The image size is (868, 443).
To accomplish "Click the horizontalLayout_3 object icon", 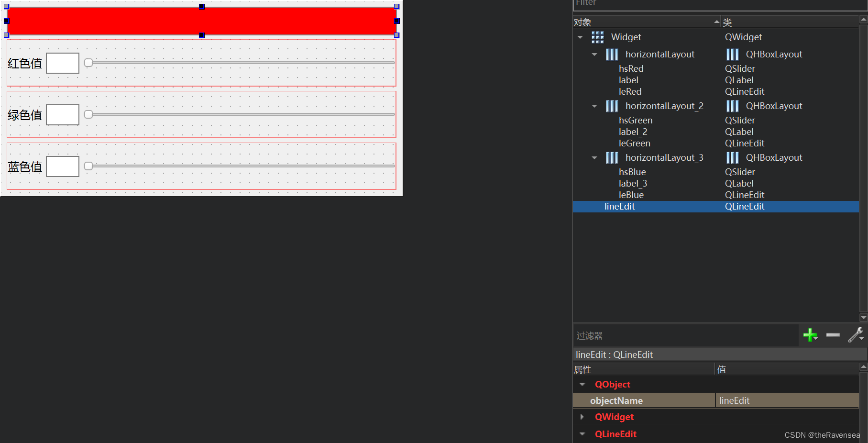I will 612,158.
